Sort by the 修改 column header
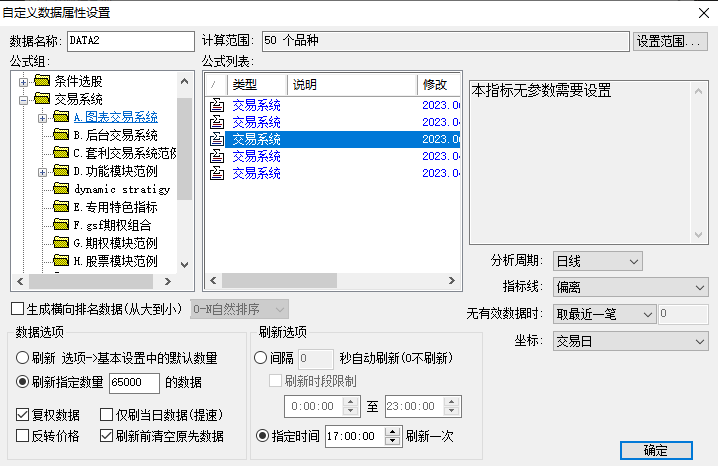The height and width of the screenshot is (466, 718). [439, 85]
